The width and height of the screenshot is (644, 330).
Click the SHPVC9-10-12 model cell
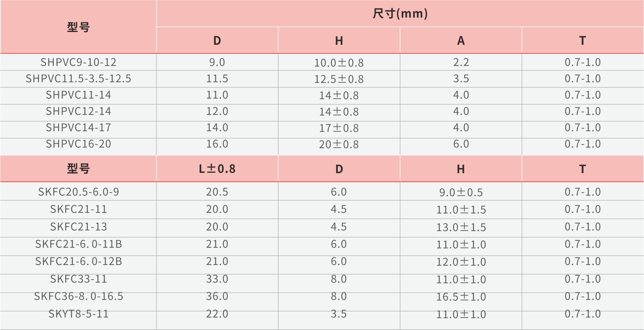(x=78, y=62)
